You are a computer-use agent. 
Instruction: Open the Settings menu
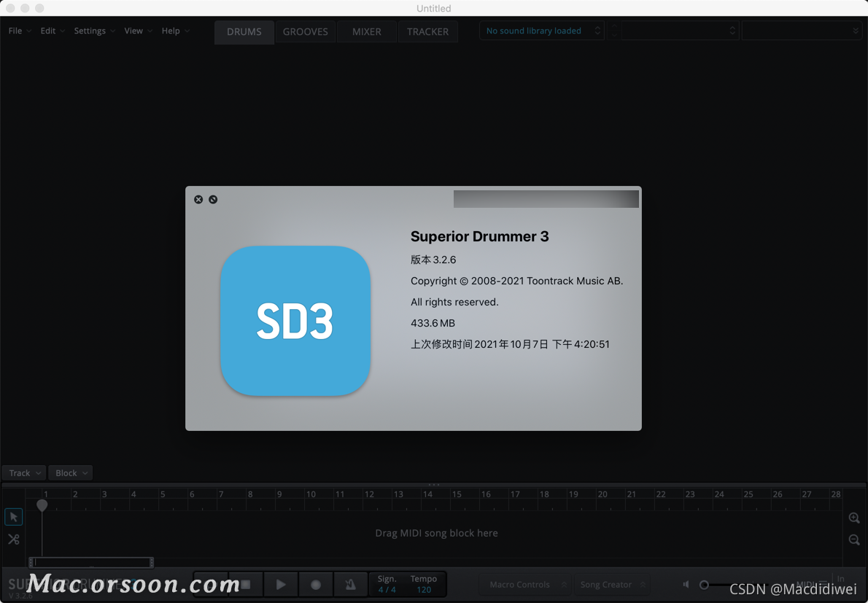coord(94,31)
